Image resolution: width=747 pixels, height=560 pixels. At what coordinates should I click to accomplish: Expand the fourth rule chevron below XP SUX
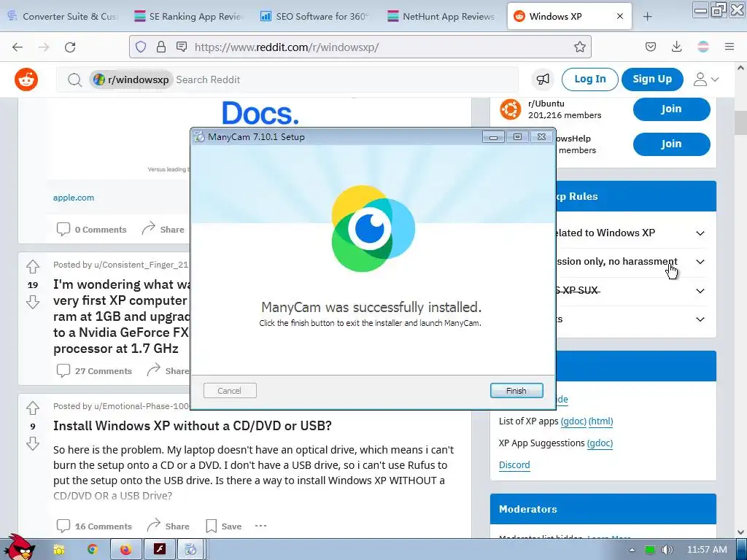click(x=700, y=319)
